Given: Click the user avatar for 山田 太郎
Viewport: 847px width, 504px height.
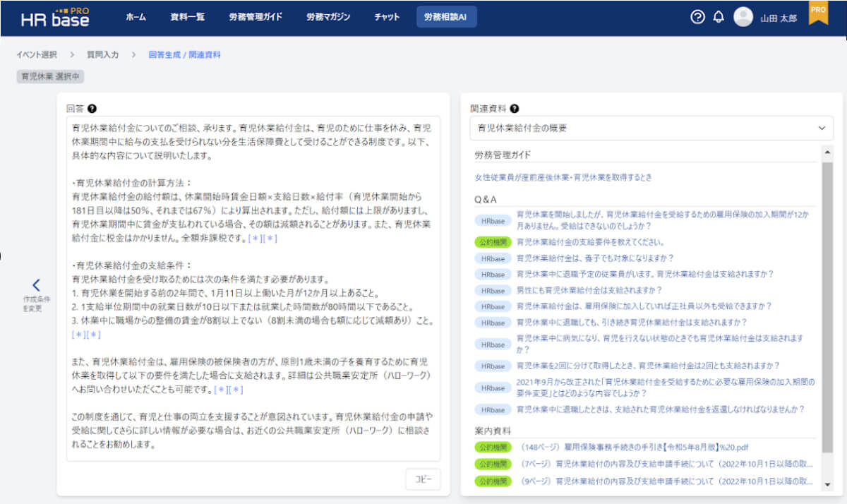Looking at the screenshot, I should [743, 18].
